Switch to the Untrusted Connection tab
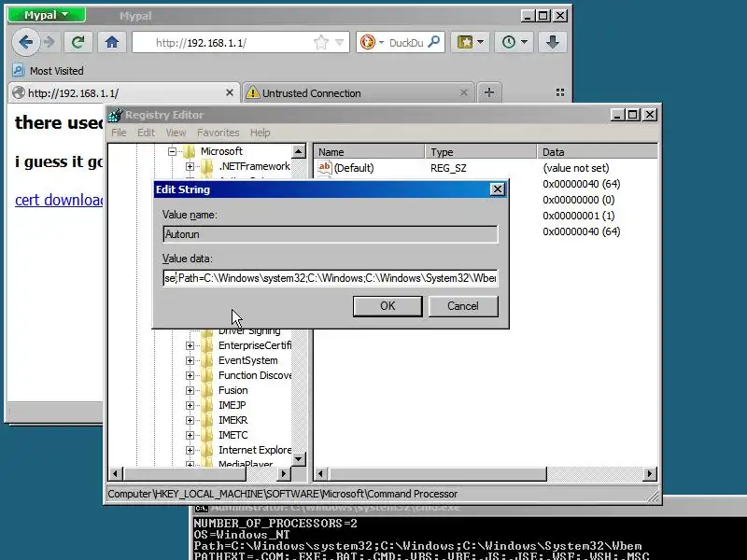The height and width of the screenshot is (560, 747). 358,92
